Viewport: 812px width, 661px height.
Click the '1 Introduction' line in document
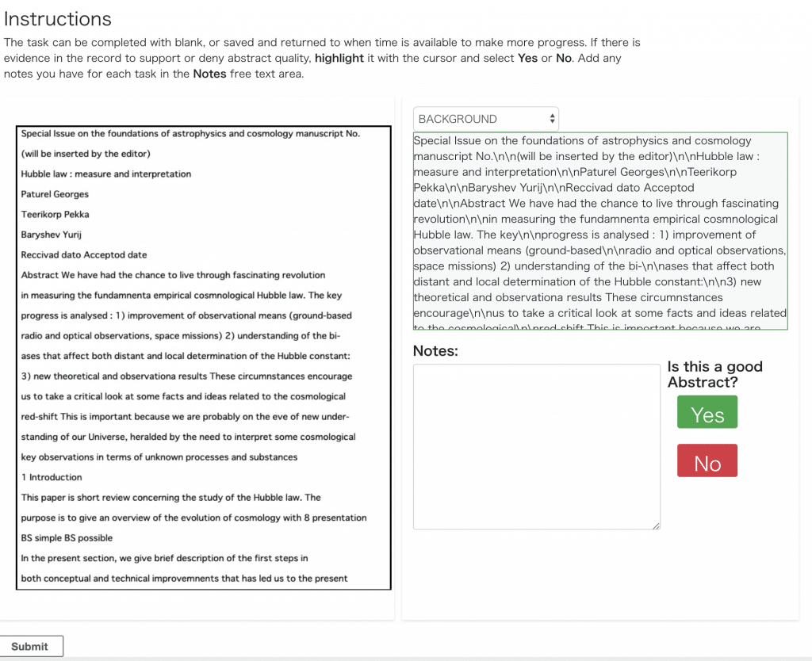click(x=52, y=477)
